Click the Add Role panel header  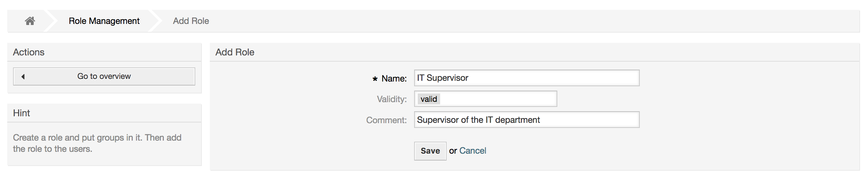[x=235, y=52]
